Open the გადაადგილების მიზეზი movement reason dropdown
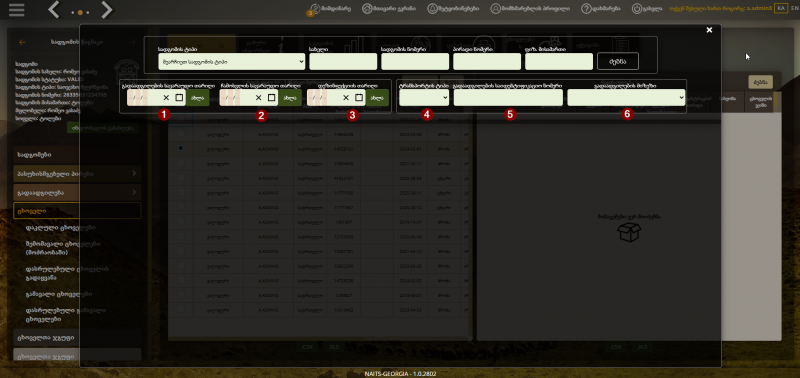Image resolution: width=800 pixels, height=378 pixels. 626,97
